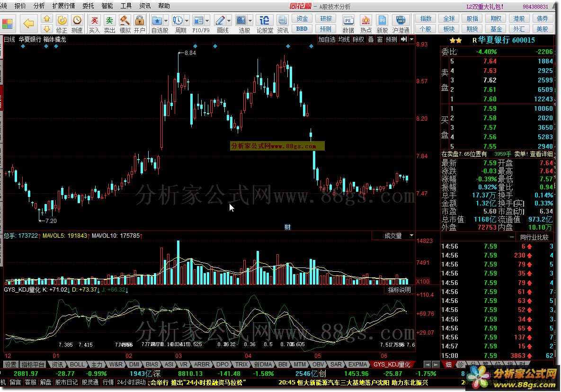
Task: Open the 自选股 watchlist icon
Action: click(157, 24)
